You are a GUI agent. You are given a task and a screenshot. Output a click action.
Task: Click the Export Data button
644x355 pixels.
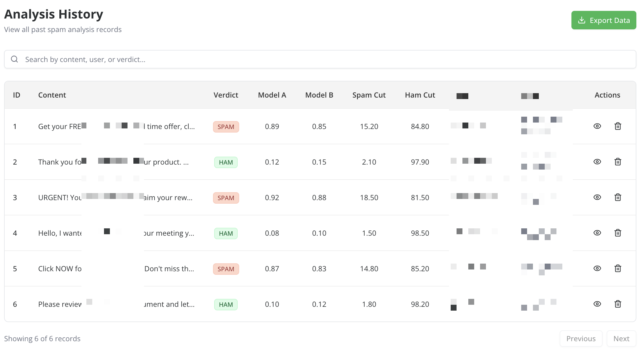coord(603,20)
